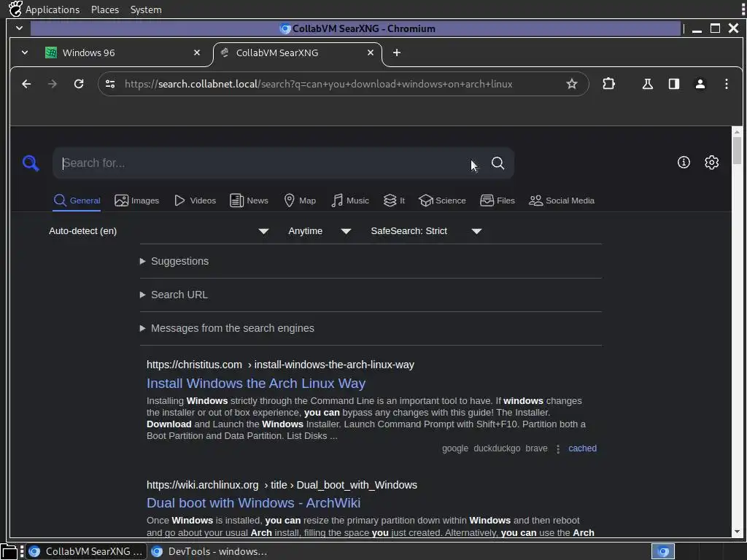The height and width of the screenshot is (560, 747).
Task: Open the SafeSearch: Strict dropdown
Action: [x=426, y=231]
